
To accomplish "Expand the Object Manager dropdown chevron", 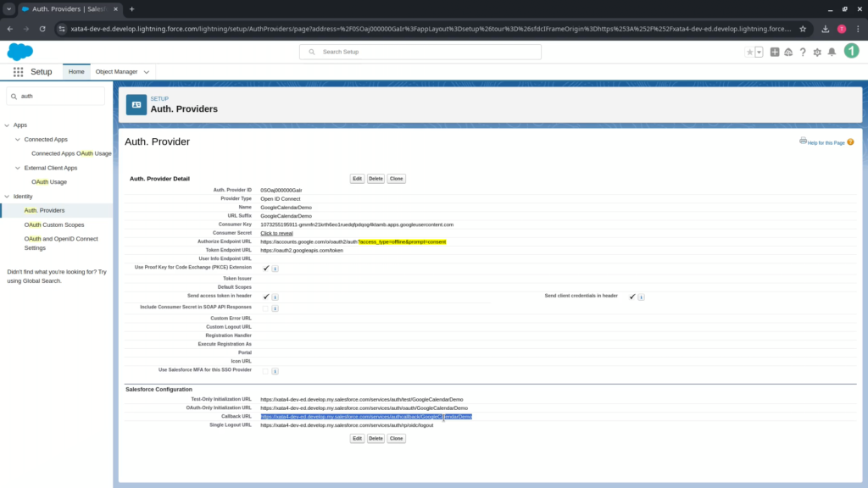I will point(146,72).
